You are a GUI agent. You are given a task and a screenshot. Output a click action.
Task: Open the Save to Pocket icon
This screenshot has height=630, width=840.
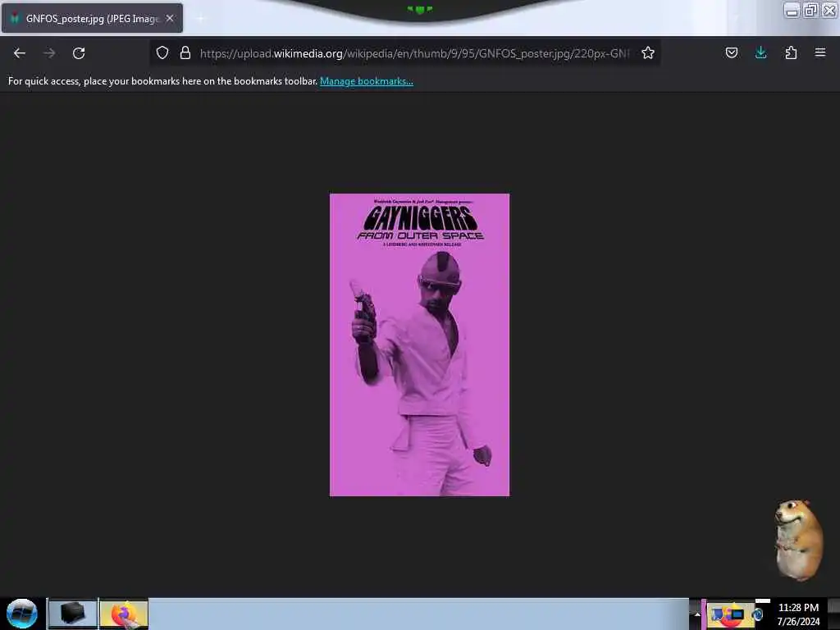(x=732, y=52)
